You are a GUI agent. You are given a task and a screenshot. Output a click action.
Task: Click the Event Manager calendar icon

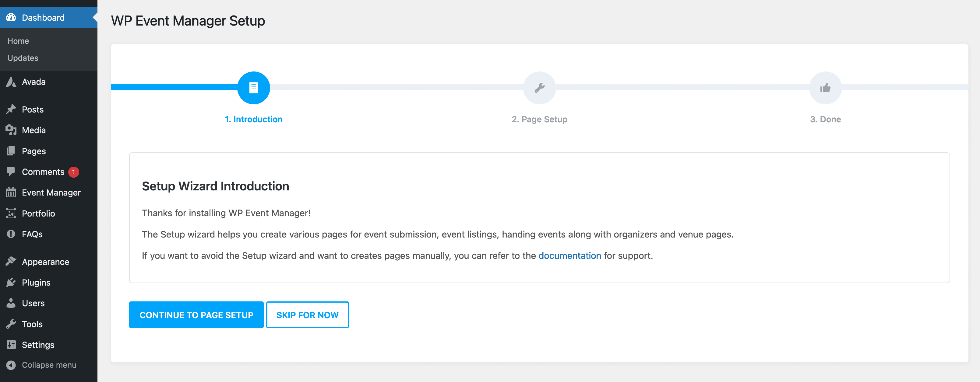11,192
